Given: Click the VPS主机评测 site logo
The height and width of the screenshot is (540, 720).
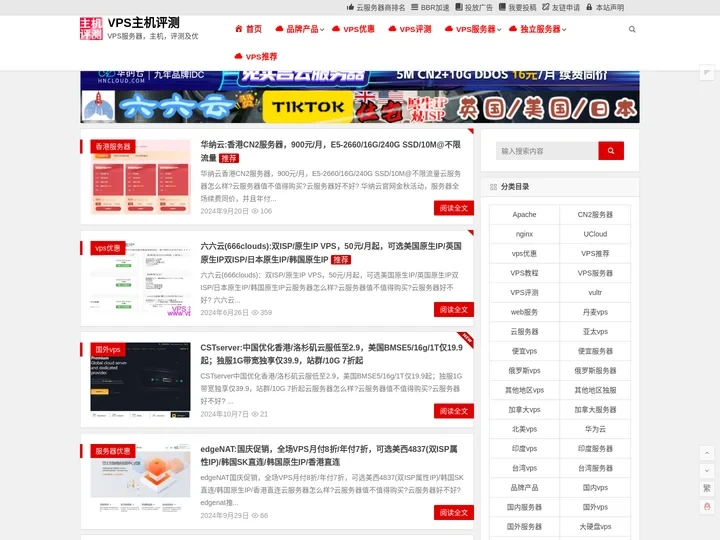Looking at the screenshot, I should (x=91, y=28).
